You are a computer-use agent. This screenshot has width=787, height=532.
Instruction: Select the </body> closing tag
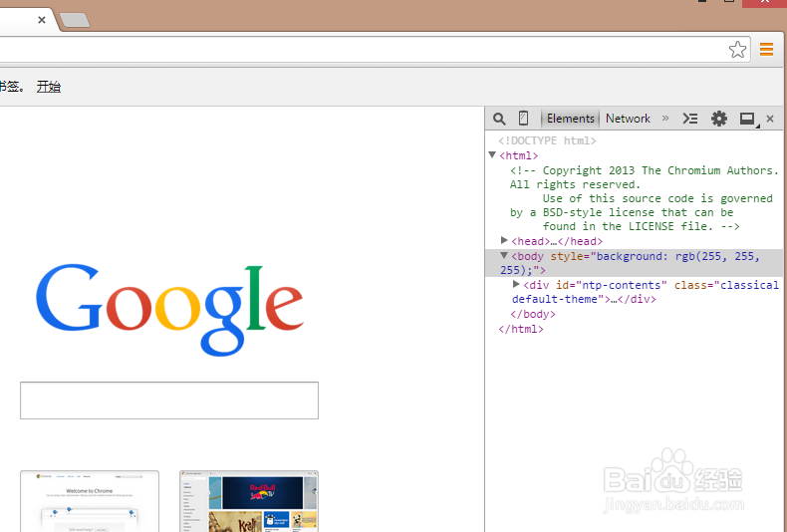pyautogui.click(x=533, y=314)
